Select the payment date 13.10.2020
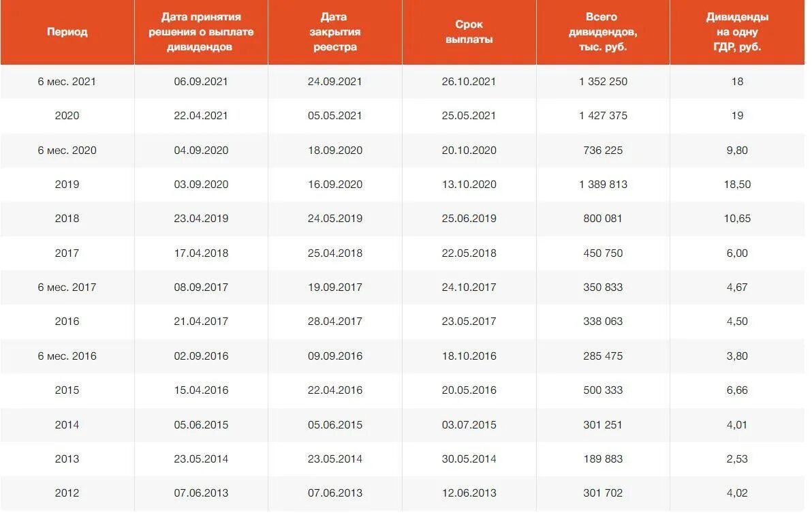The height and width of the screenshot is (515, 812). (x=469, y=185)
